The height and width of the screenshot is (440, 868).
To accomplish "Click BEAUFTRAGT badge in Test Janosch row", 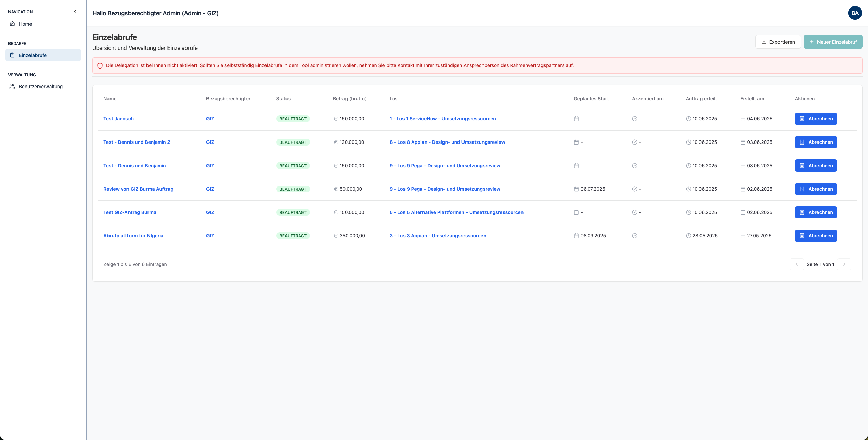I will tap(293, 119).
